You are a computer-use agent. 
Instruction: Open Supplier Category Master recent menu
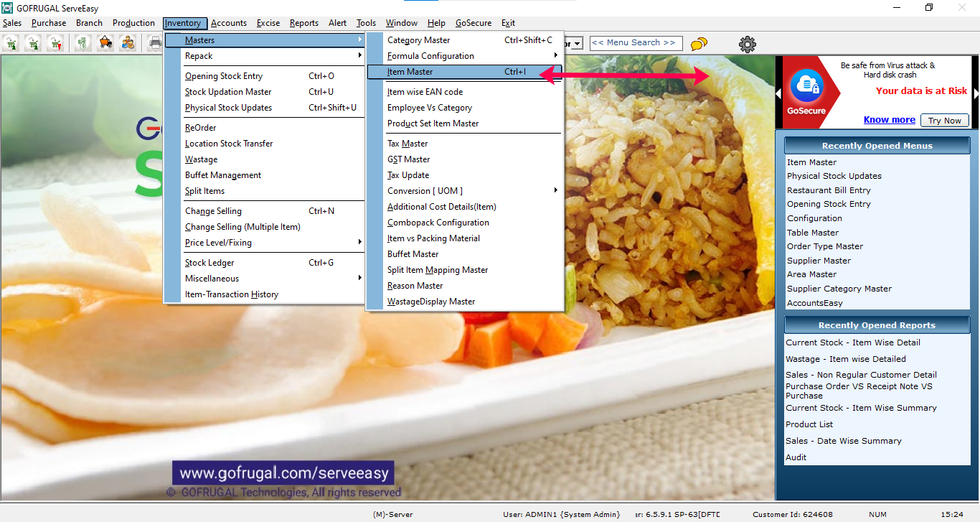tap(839, 289)
